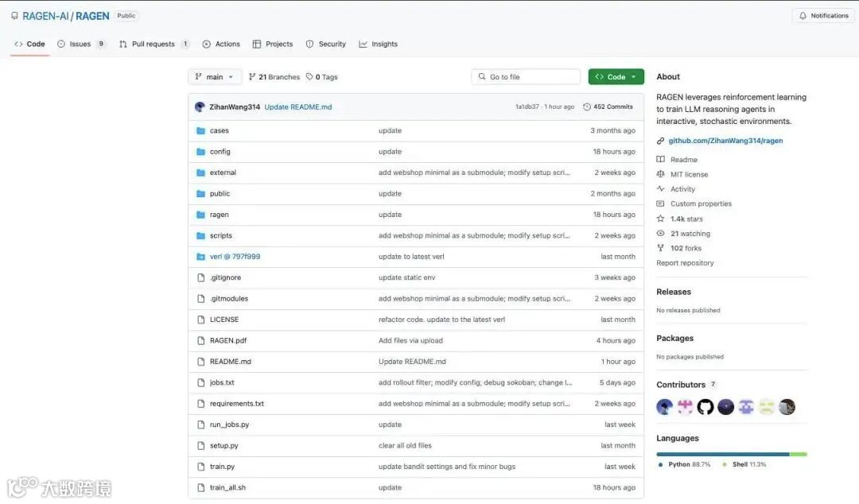The image size is (859, 504).
Task: Click the GitHub octocat contributor avatar
Action: pos(705,407)
